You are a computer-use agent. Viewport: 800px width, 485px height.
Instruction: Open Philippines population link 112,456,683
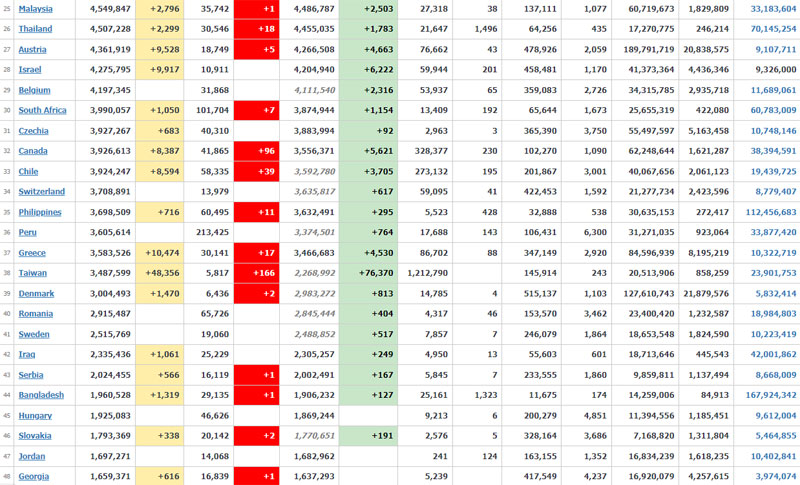coord(771,212)
